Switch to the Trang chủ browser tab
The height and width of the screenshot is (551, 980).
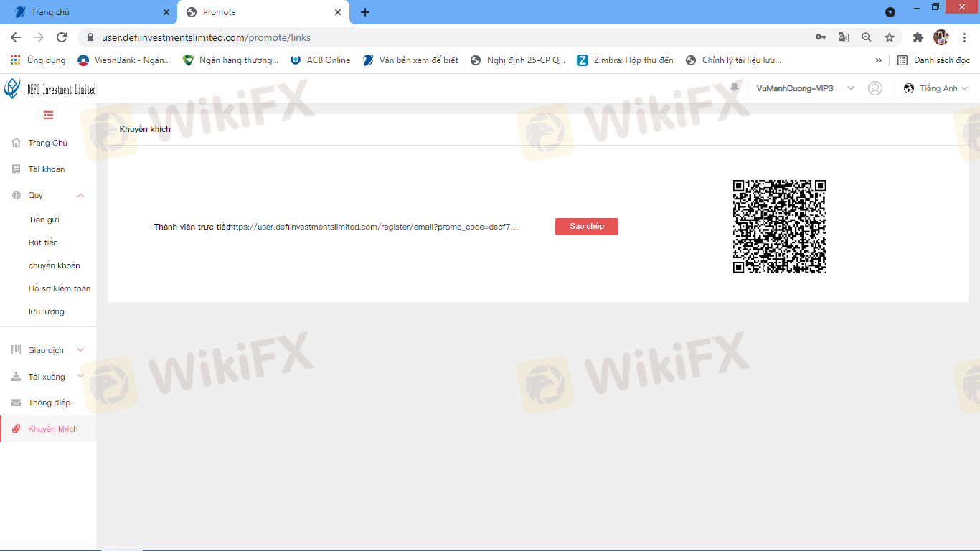click(89, 12)
